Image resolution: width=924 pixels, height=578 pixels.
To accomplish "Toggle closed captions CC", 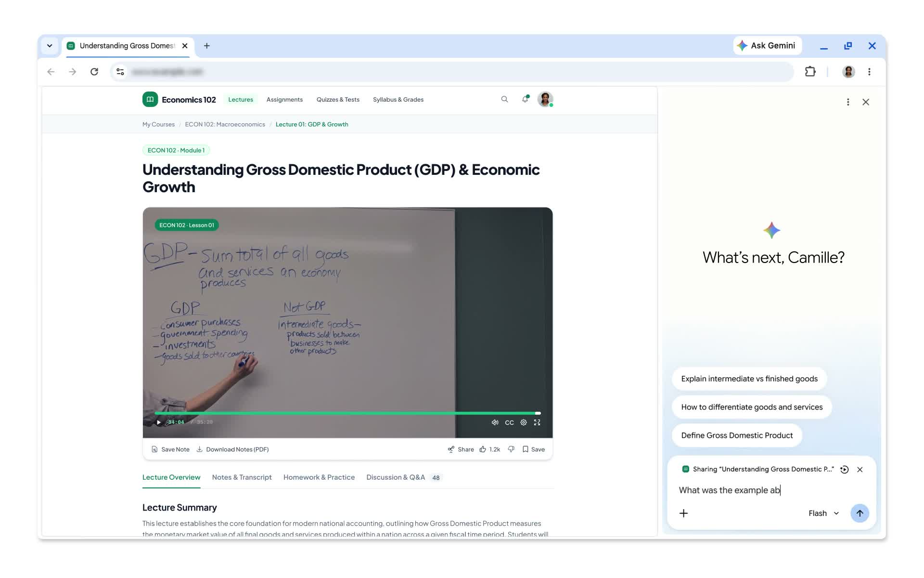I will pos(509,422).
